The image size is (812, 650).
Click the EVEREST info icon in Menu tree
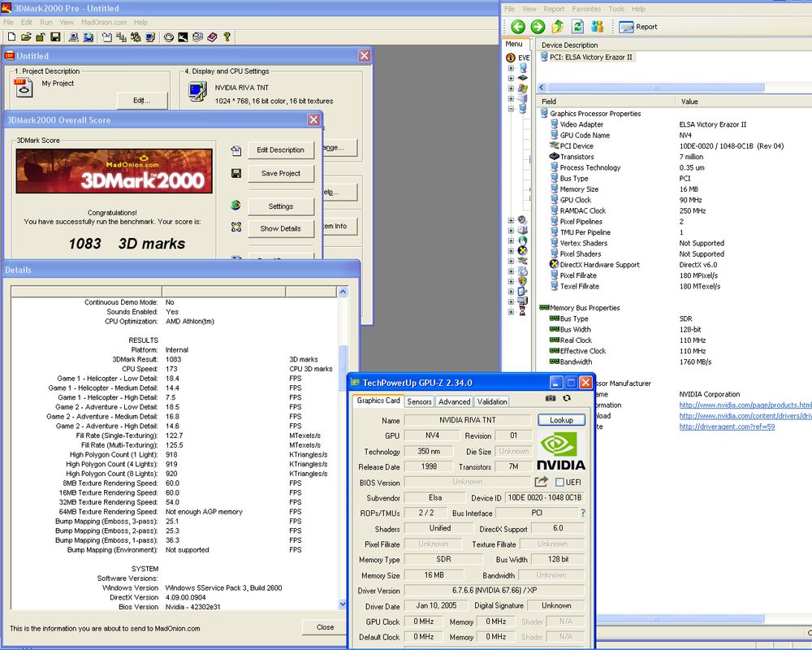pyautogui.click(x=511, y=58)
